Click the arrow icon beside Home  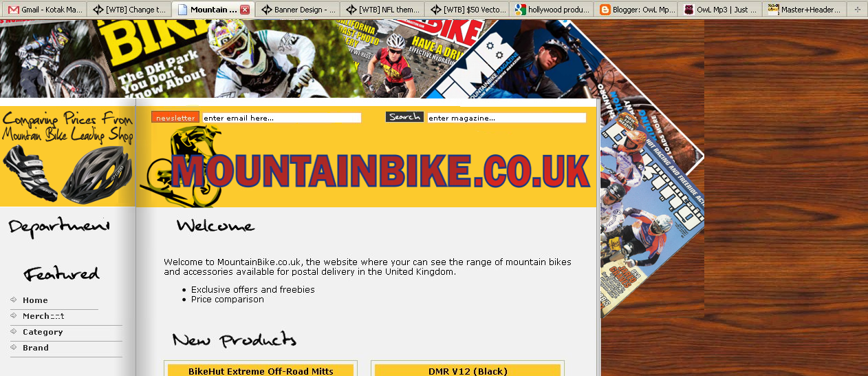14,300
